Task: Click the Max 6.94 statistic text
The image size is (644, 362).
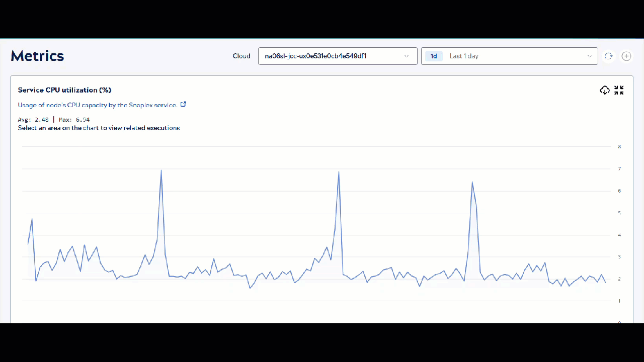Action: [x=73, y=119]
